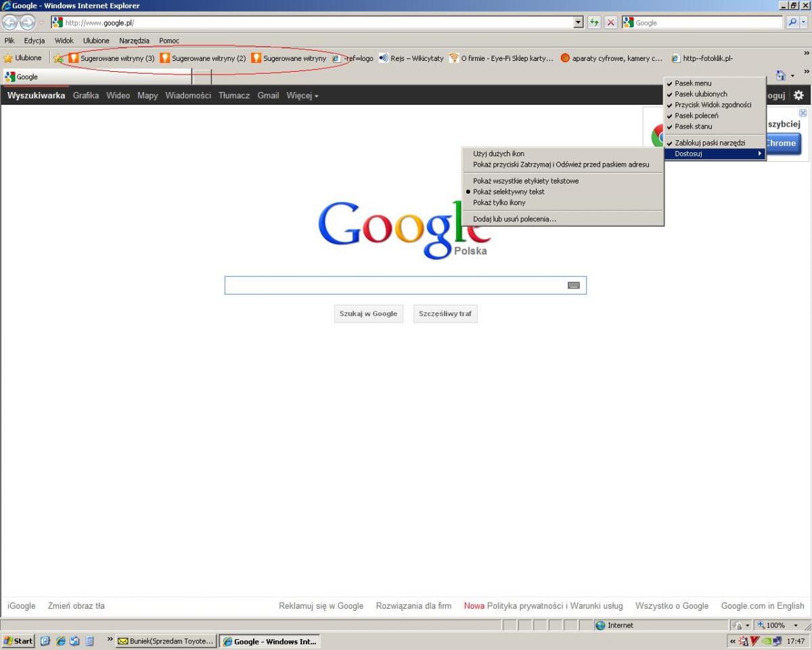Click the red Stop loading X icon
Image resolution: width=812 pixels, height=650 pixels.
tap(611, 22)
